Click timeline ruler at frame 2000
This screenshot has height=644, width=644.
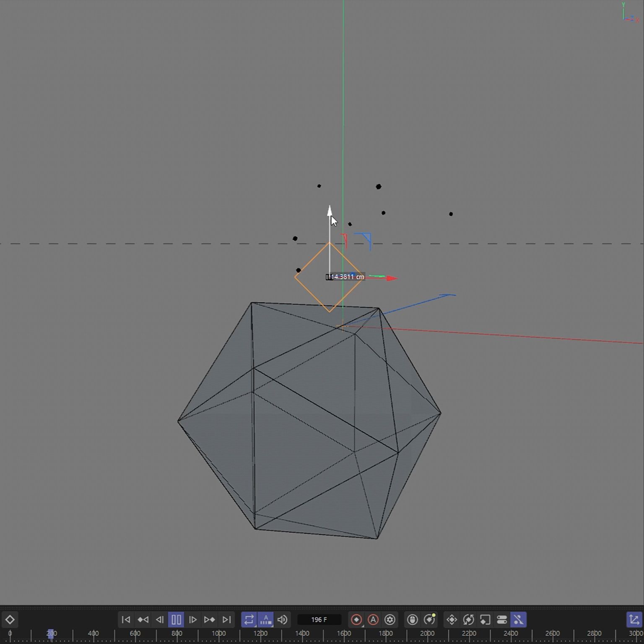point(427,634)
